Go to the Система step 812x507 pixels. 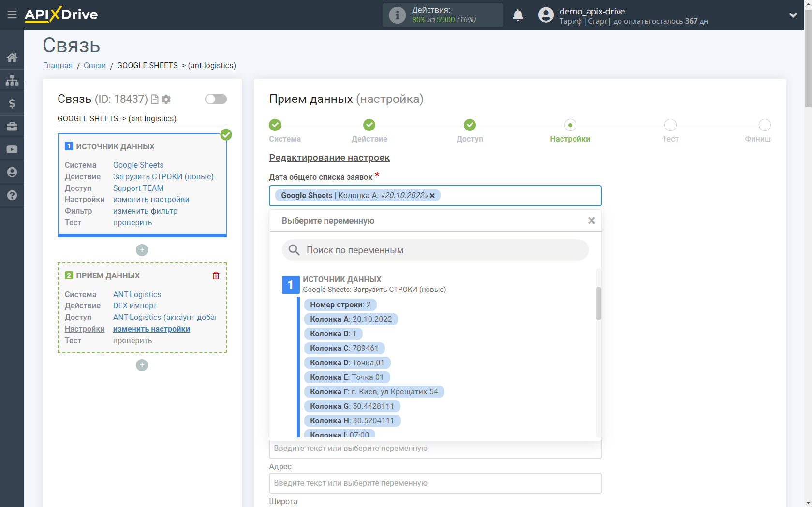[x=275, y=125]
